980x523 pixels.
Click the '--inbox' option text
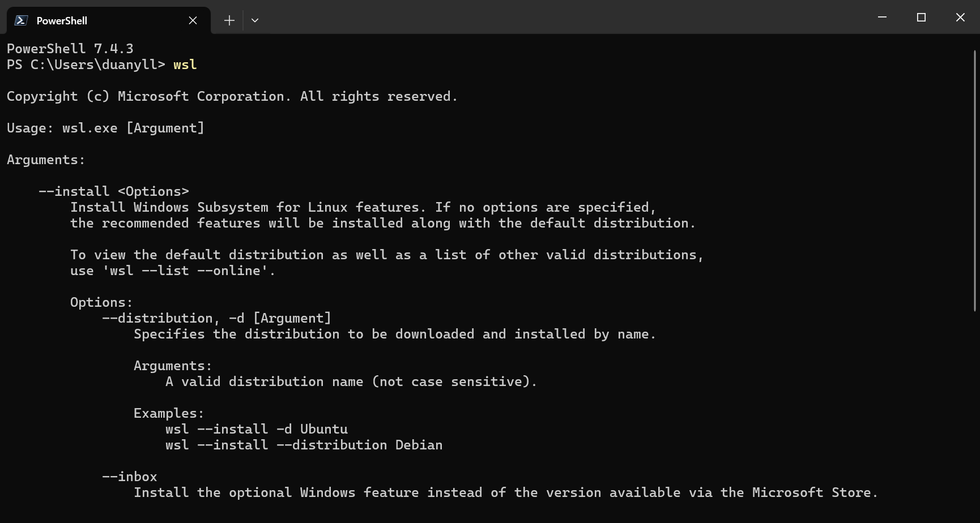click(x=129, y=477)
